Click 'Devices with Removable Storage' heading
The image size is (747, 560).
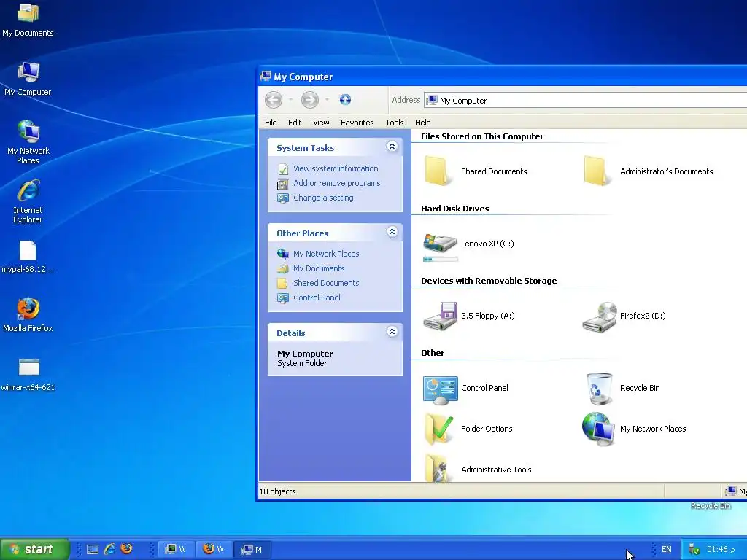point(489,281)
